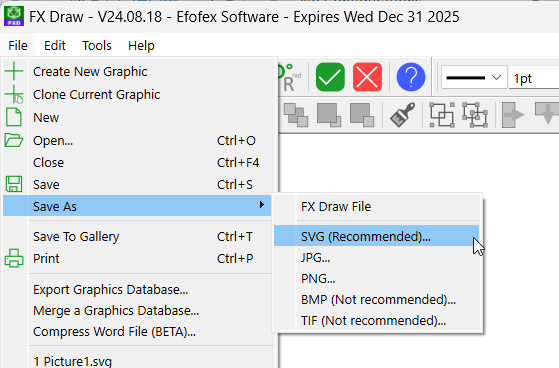Click the send to back icon
559x368 pixels.
pyautogui.click(x=362, y=115)
